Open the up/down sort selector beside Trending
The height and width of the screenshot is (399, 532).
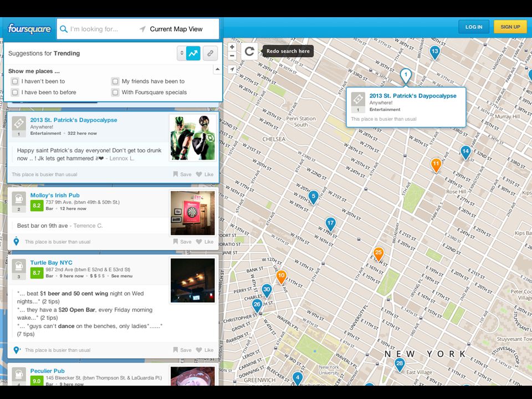coord(182,53)
